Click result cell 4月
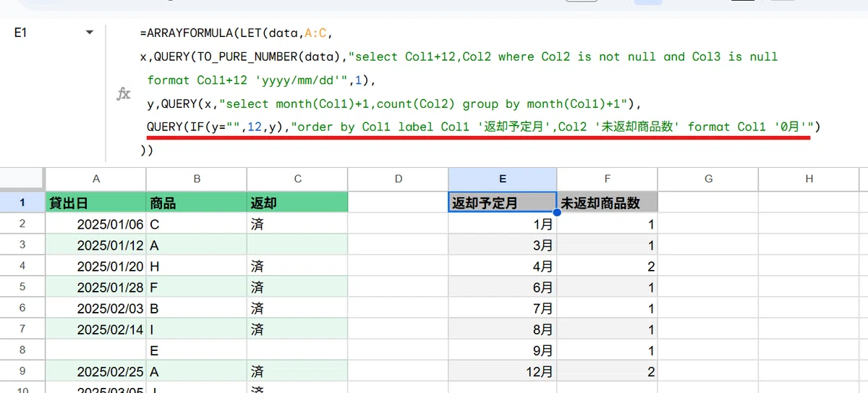 click(x=503, y=266)
